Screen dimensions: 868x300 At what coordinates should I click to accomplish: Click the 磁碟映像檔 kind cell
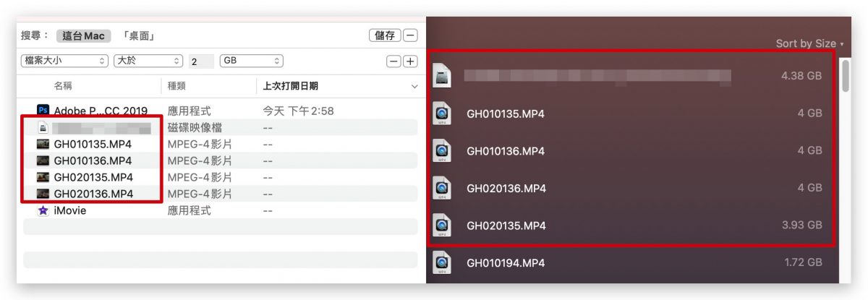pyautogui.click(x=195, y=127)
